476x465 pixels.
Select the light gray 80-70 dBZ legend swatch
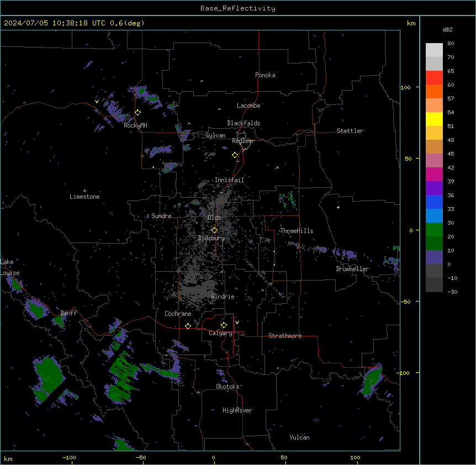tap(434, 50)
